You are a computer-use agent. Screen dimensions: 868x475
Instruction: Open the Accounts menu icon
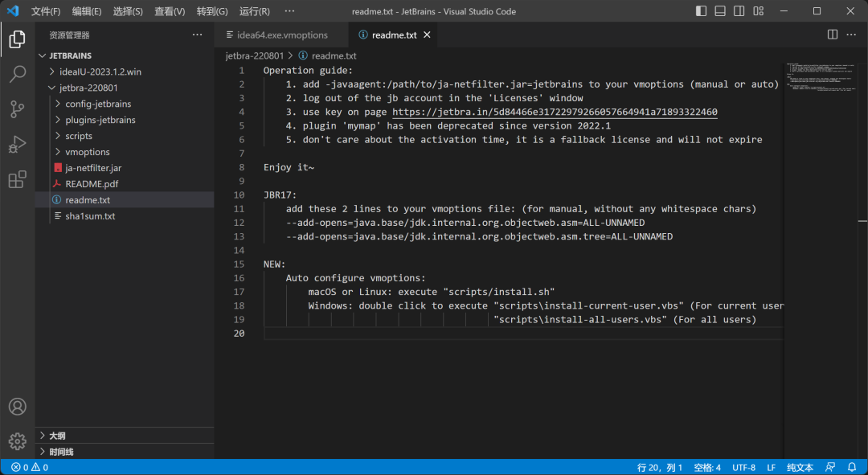17,407
